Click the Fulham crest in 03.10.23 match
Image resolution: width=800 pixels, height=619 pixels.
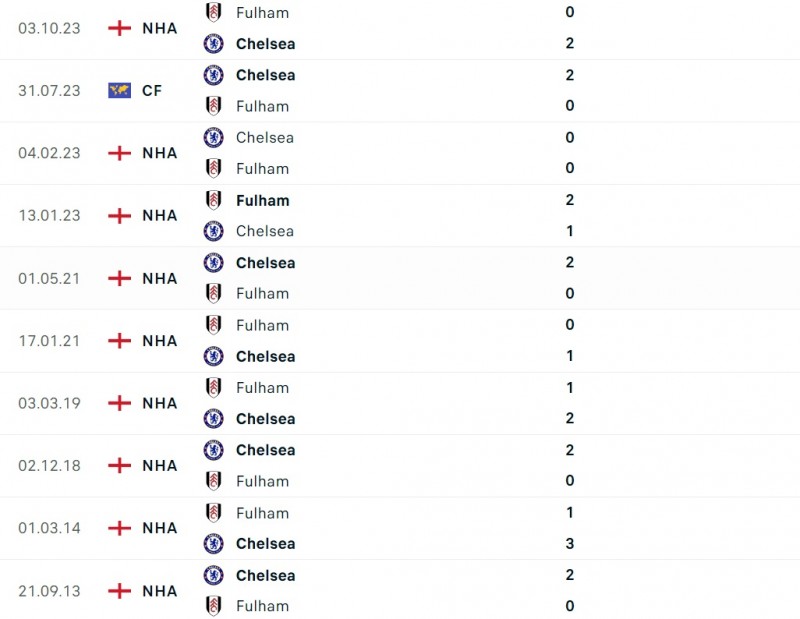pos(213,13)
